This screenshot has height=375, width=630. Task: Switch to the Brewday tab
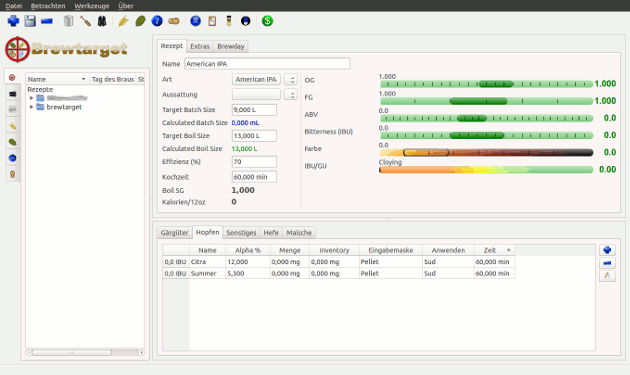pyautogui.click(x=231, y=46)
